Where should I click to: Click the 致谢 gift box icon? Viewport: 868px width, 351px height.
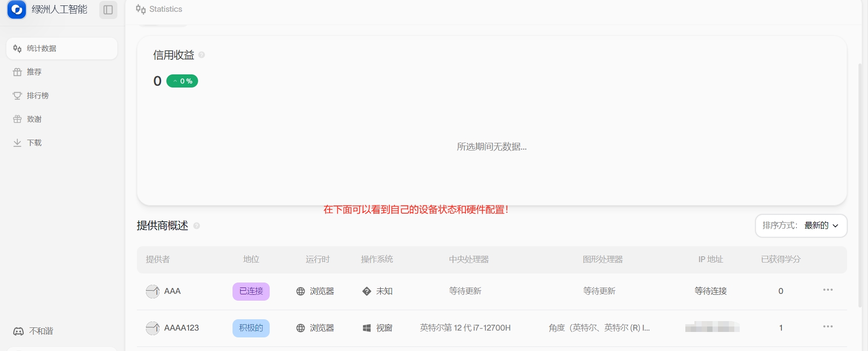pyautogui.click(x=17, y=119)
